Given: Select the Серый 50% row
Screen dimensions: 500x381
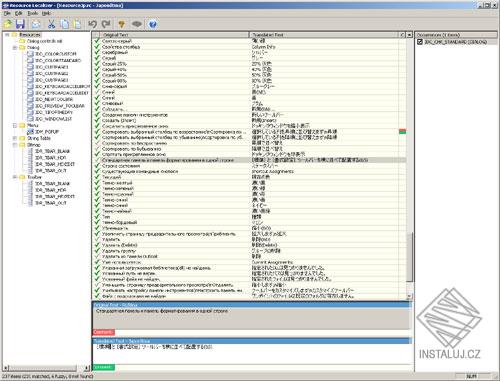Looking at the screenshot, I should 249,75.
